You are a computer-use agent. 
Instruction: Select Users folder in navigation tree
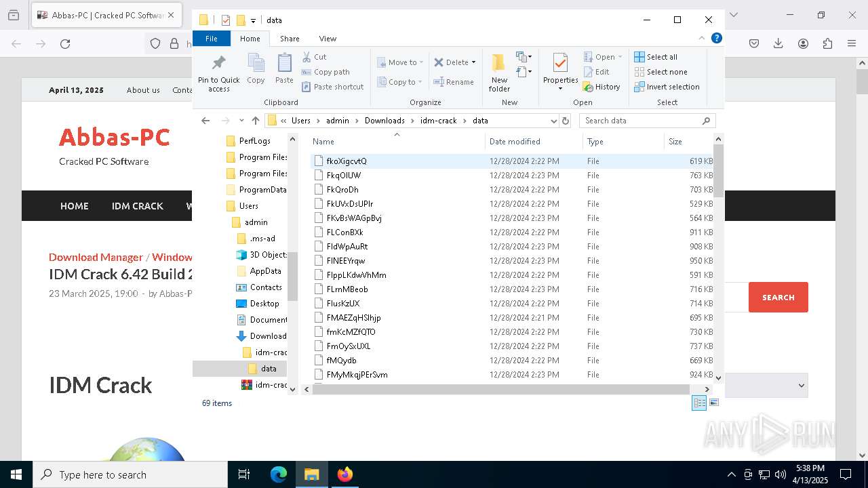click(248, 206)
